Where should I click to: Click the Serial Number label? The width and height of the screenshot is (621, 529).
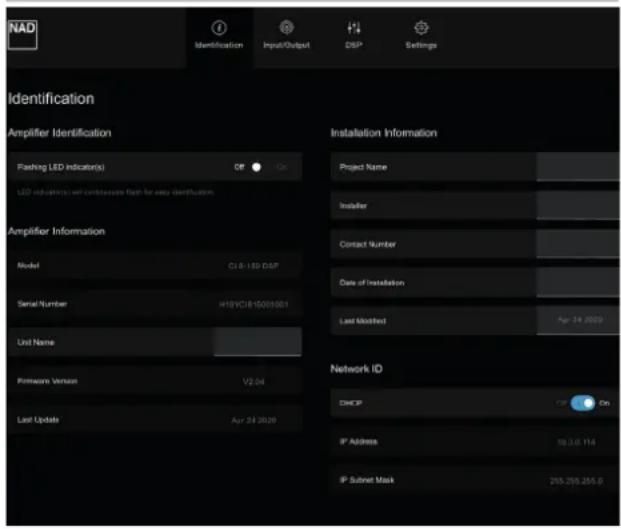point(42,304)
